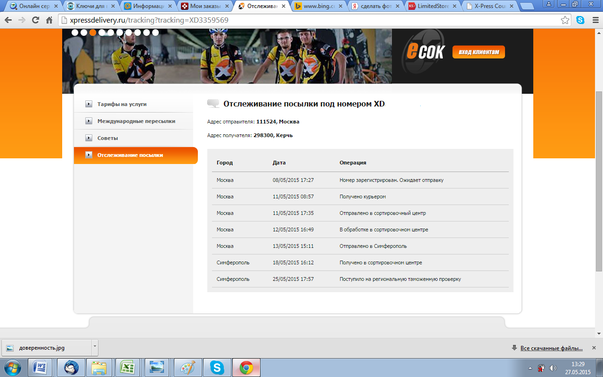Launch Paint from the taskbar
The width and height of the screenshot is (603, 377).
click(187, 368)
